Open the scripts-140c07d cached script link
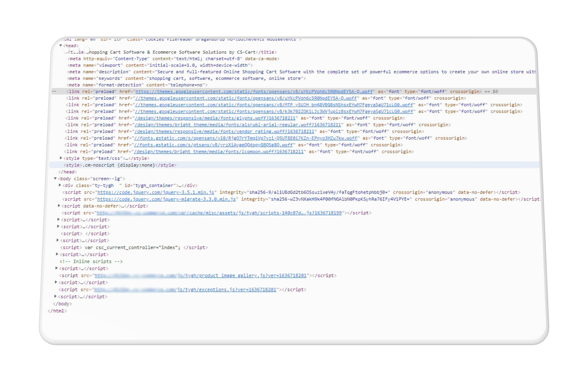This screenshot has height=374, width=588. pyautogui.click(x=219, y=213)
